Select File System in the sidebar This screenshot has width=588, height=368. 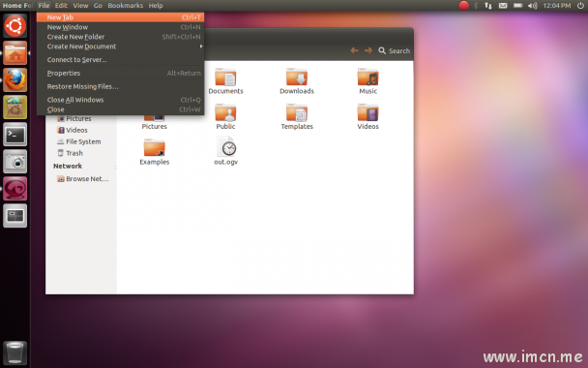coord(78,141)
